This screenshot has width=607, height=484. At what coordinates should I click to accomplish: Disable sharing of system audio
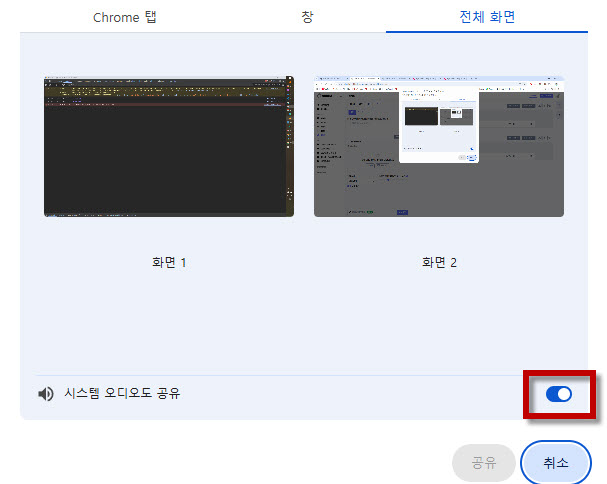(x=558, y=394)
